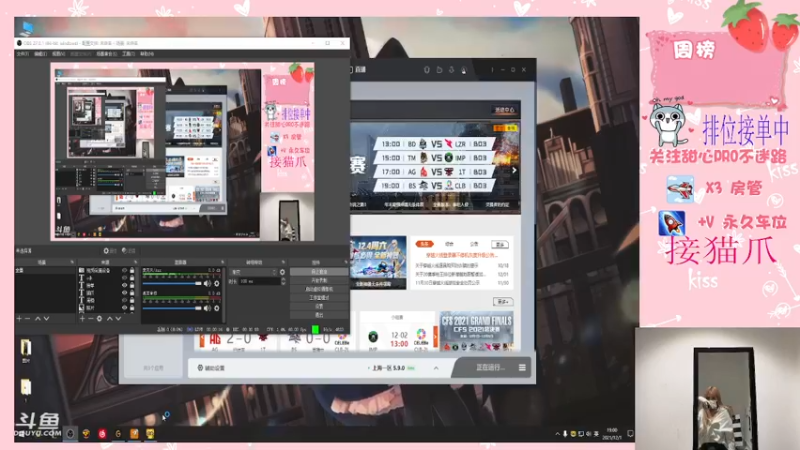
Task: Pop out the Audio Mixer dock icon
Action: point(222,262)
